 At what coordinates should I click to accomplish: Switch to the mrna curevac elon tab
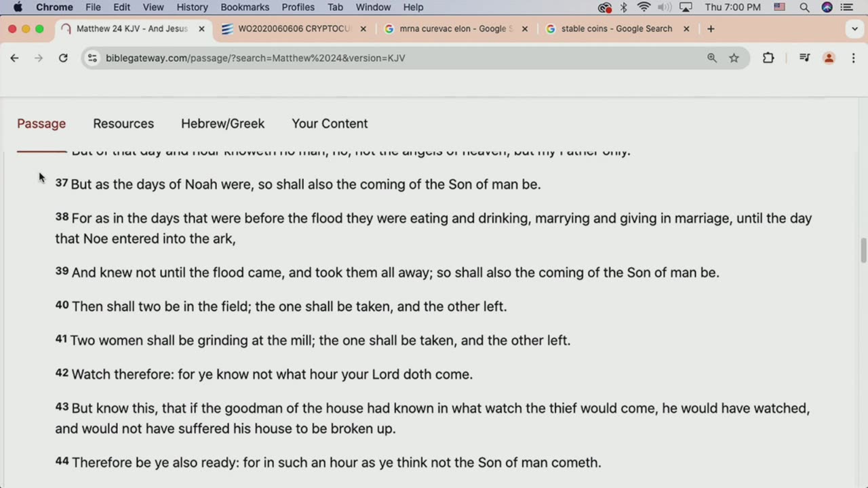pyautogui.click(x=455, y=29)
